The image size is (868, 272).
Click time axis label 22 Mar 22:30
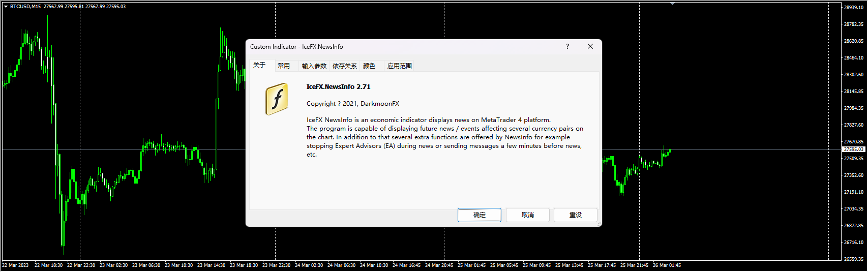[x=81, y=265]
